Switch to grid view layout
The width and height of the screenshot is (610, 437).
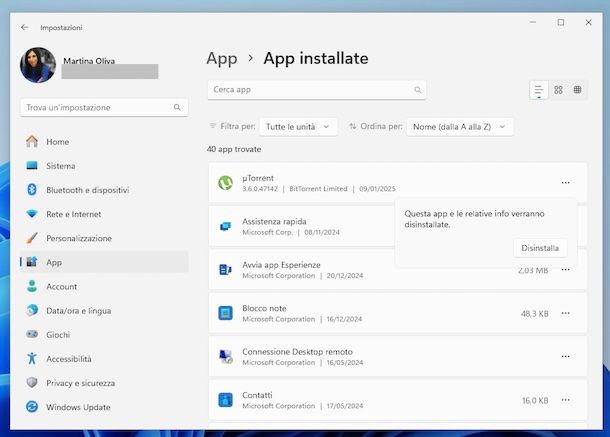(x=558, y=90)
